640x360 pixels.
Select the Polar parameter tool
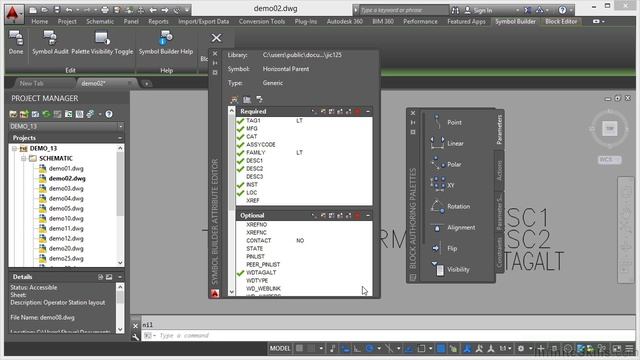(x=446, y=164)
